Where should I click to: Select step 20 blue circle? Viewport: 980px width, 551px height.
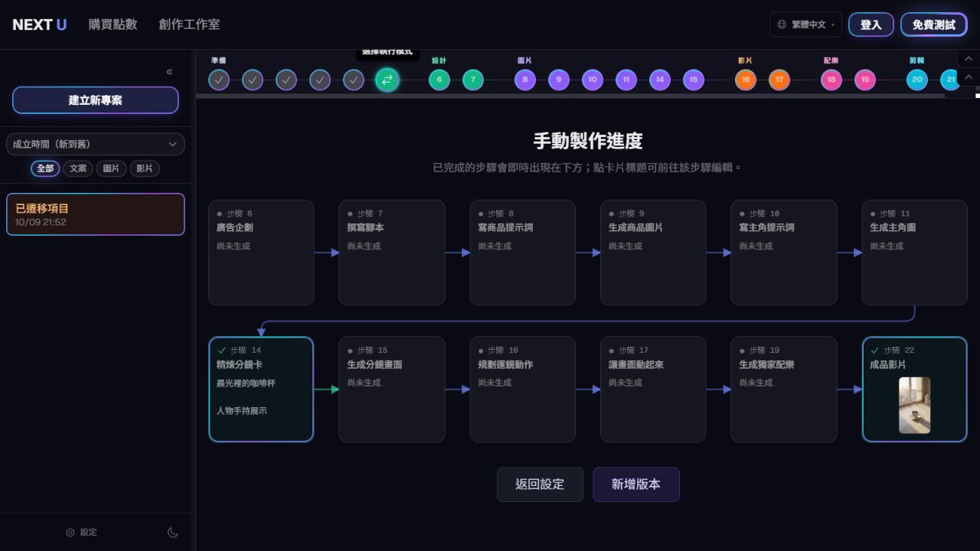917,80
